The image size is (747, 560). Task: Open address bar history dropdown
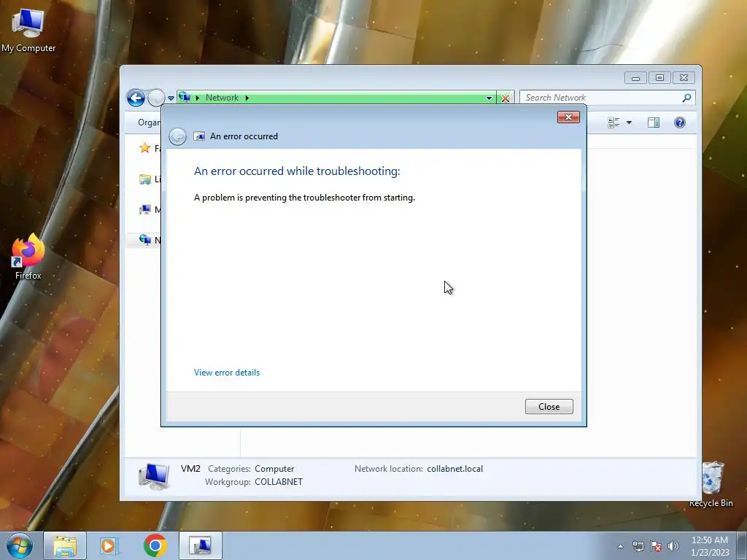(489, 98)
